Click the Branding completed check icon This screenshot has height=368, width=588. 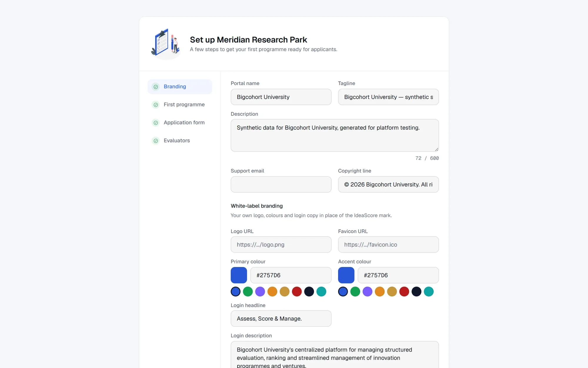coord(156,87)
